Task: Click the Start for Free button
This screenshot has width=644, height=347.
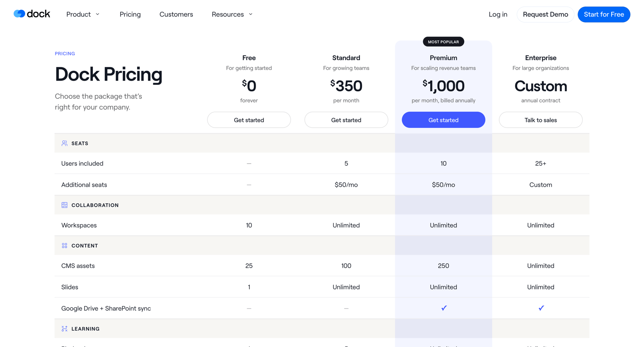Action: coord(604,14)
